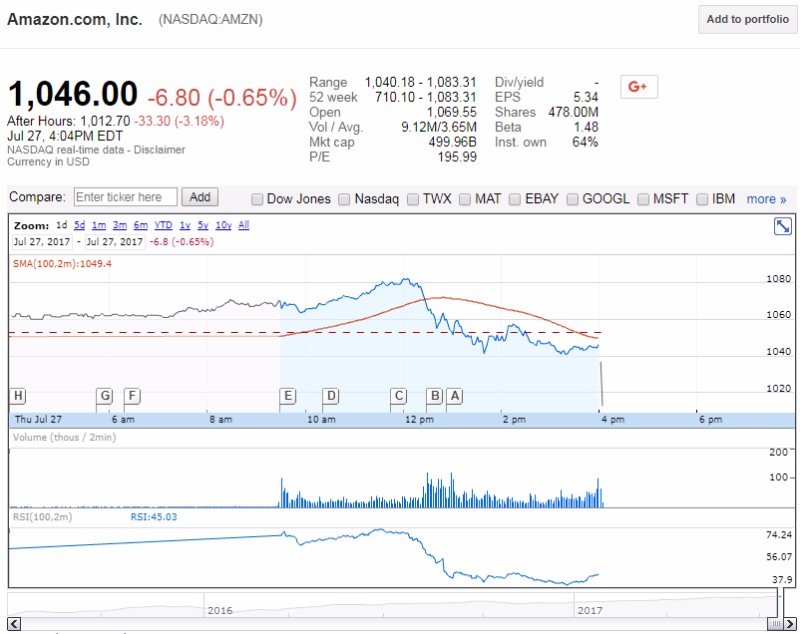The width and height of the screenshot is (800, 634).
Task: Click the Google+ share icon
Action: coord(639,87)
